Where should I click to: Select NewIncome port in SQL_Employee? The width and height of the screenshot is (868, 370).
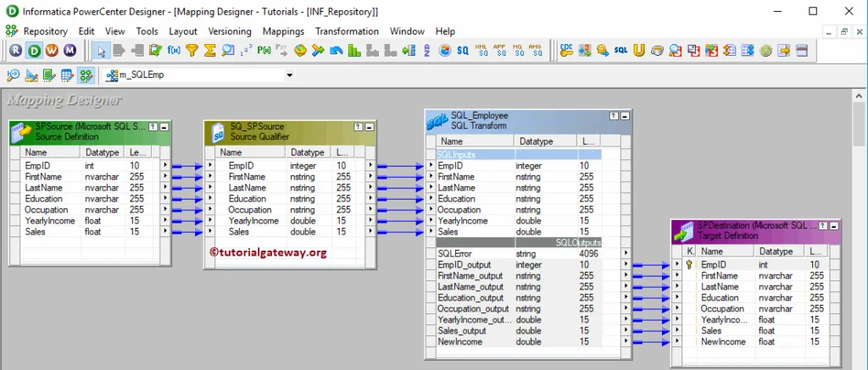click(529, 342)
